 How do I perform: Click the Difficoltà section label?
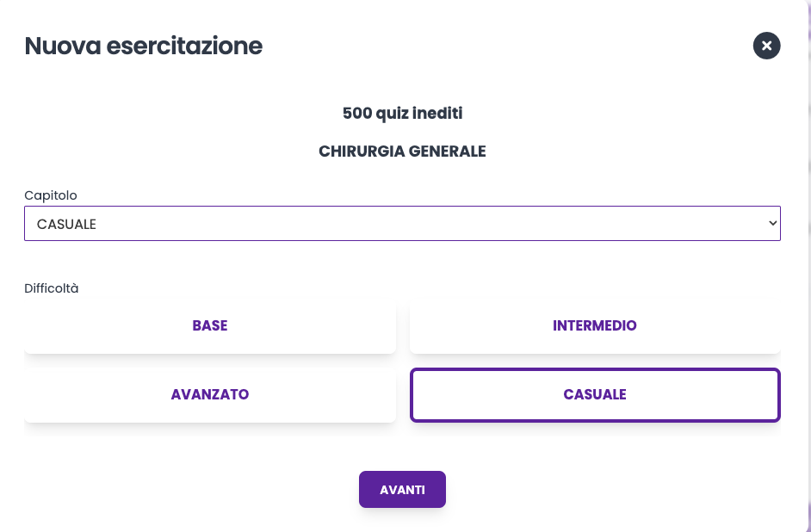coord(52,288)
